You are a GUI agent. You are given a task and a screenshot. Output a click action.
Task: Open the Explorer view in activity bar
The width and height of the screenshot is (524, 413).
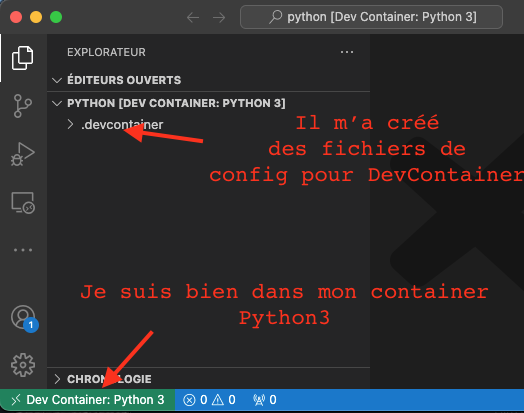click(23, 58)
